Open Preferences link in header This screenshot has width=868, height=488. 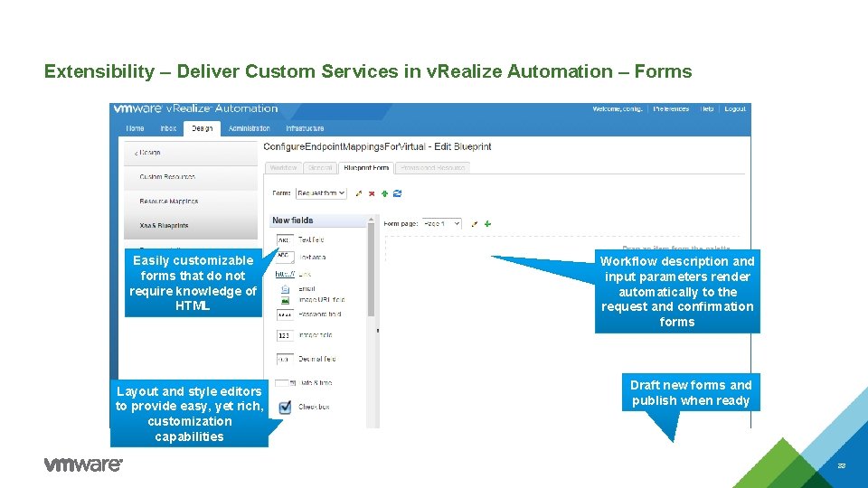point(671,109)
